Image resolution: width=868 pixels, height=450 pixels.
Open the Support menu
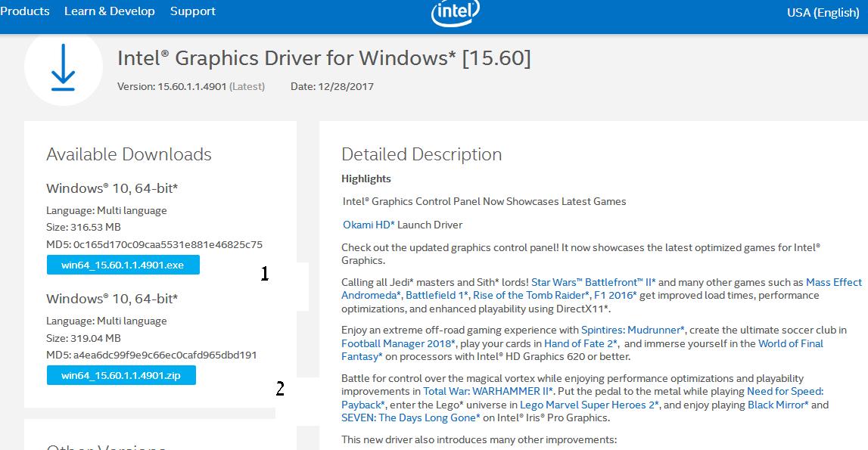tap(192, 11)
